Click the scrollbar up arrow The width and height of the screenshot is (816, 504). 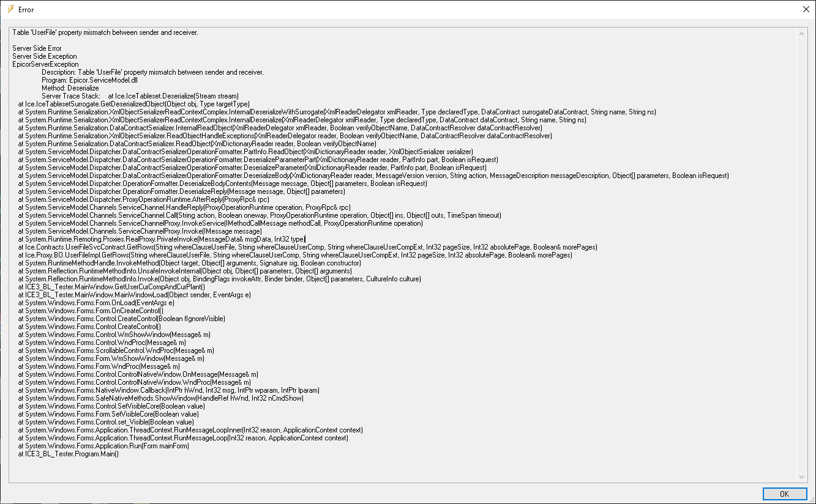click(802, 33)
